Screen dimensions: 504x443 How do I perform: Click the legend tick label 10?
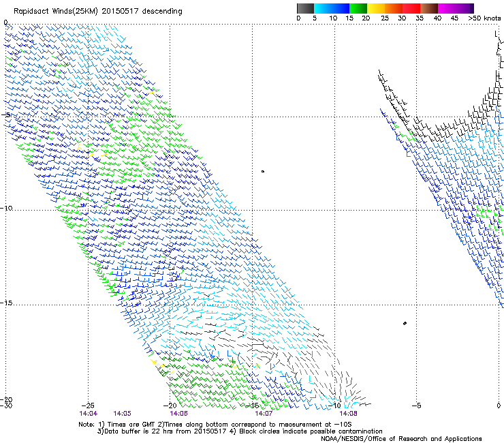click(333, 18)
